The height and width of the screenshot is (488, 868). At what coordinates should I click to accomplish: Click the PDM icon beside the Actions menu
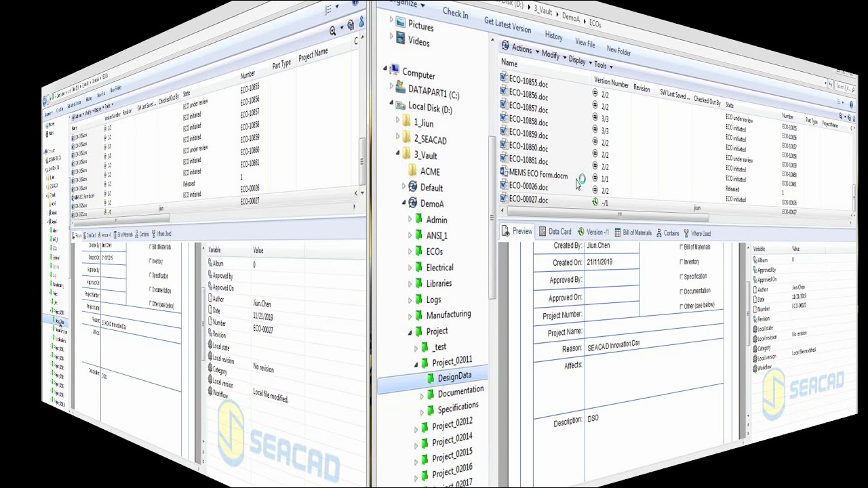pyautogui.click(x=505, y=45)
